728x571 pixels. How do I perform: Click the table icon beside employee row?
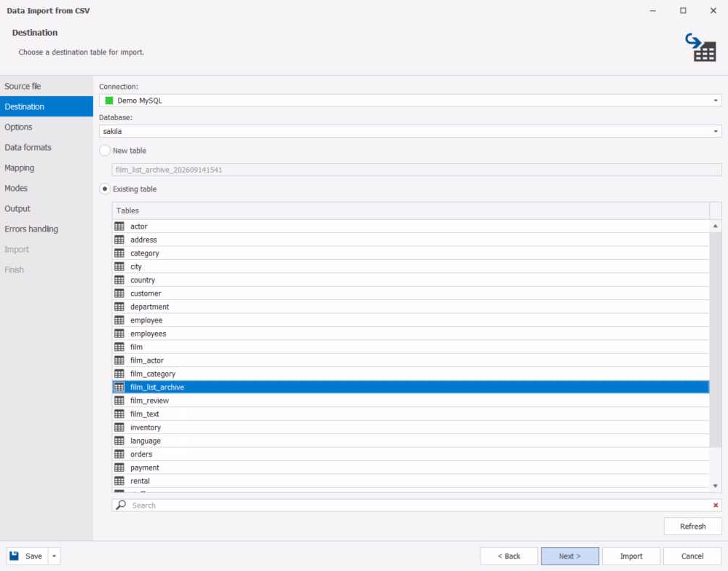tap(119, 320)
